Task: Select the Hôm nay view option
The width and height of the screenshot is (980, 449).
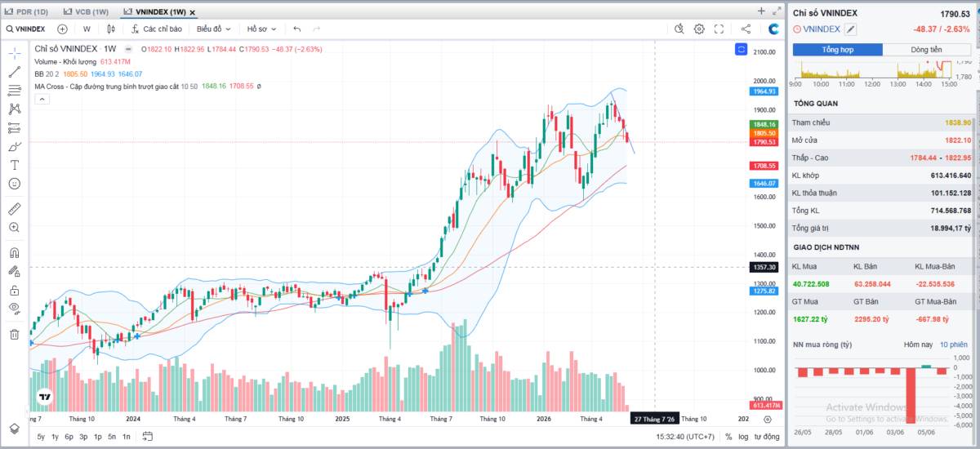Action: 918,345
